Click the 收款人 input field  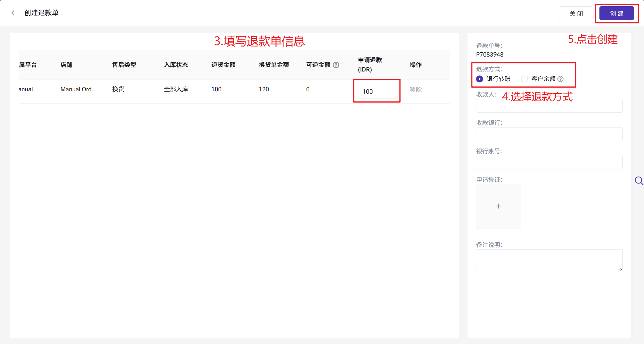pyautogui.click(x=549, y=106)
